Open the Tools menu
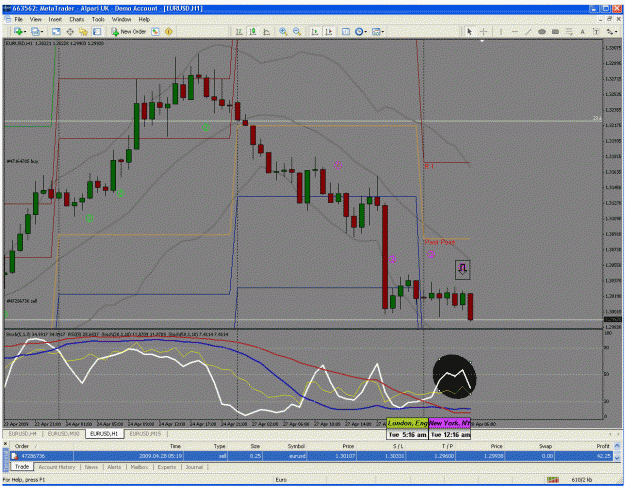 tap(98, 19)
